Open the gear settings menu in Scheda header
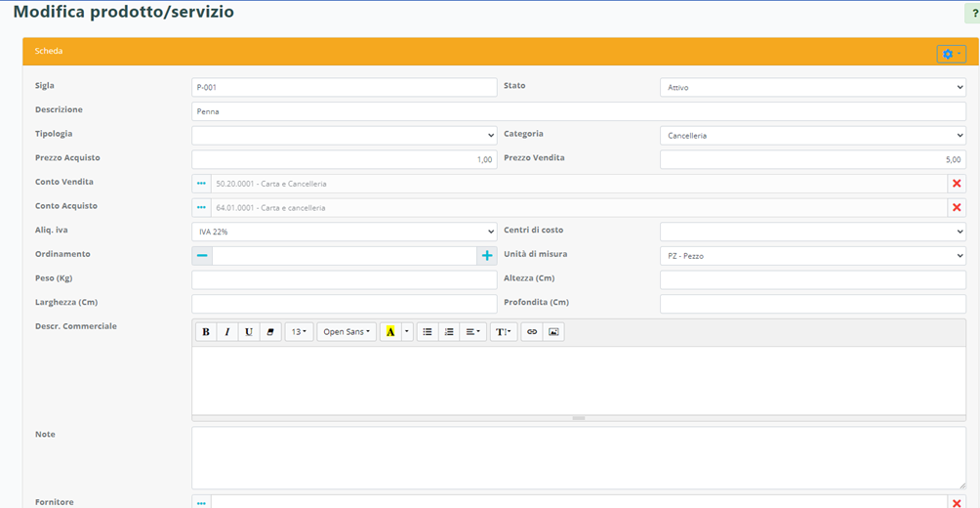Image resolution: width=980 pixels, height=508 pixels. (951, 55)
